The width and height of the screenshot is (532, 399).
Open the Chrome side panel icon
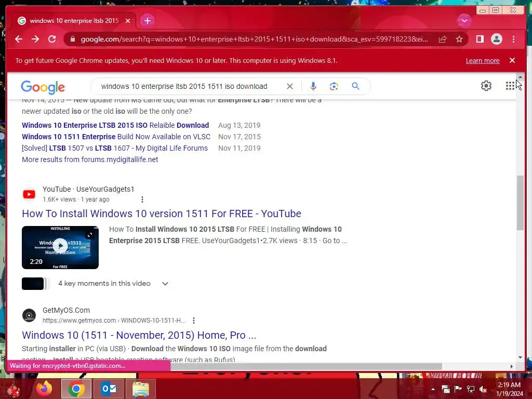pyautogui.click(x=480, y=39)
